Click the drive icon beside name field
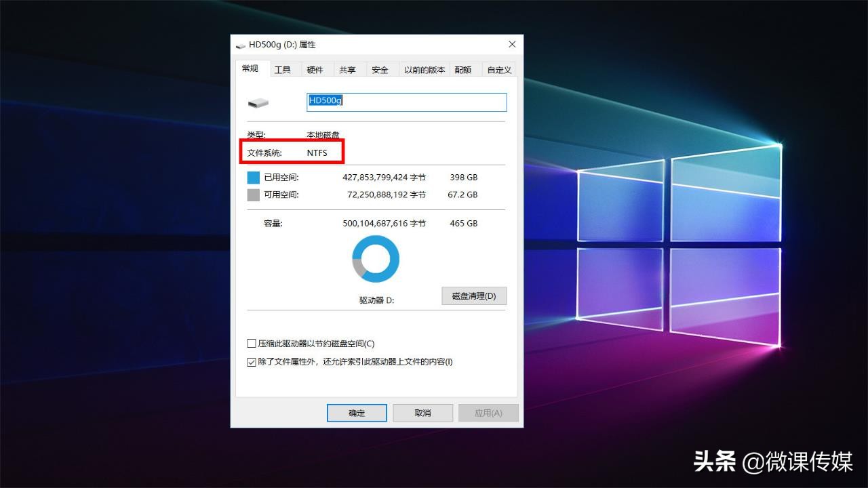 click(x=258, y=104)
